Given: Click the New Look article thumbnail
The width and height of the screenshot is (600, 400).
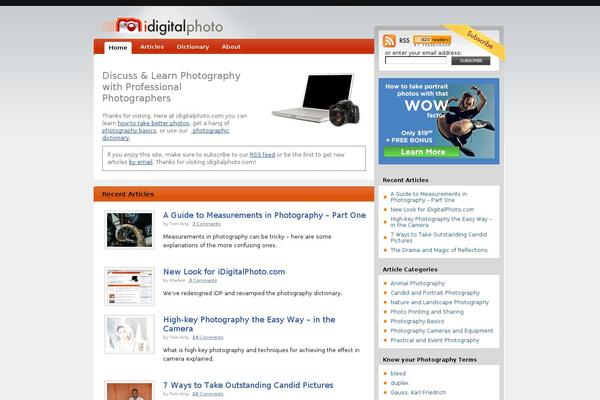Looking at the screenshot, I should [x=129, y=286].
